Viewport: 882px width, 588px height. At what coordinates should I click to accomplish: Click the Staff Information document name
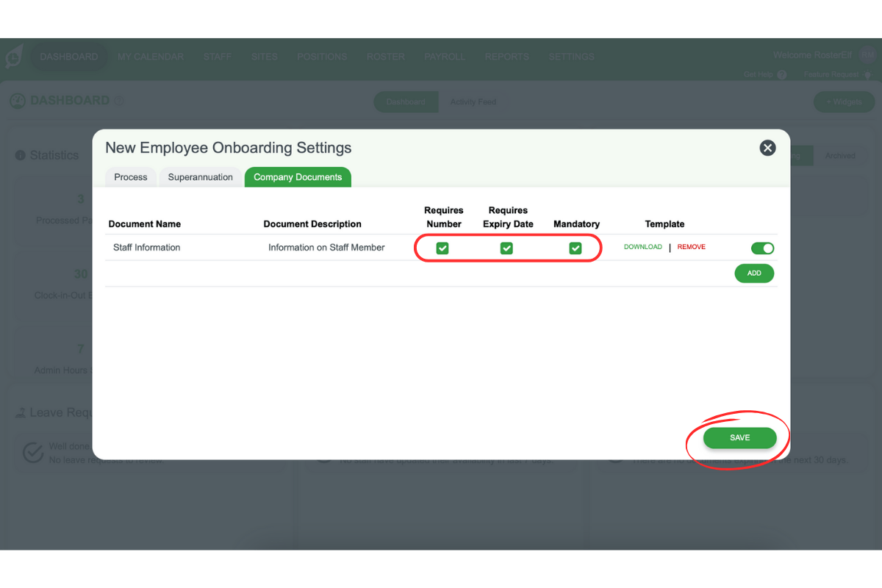[146, 248]
